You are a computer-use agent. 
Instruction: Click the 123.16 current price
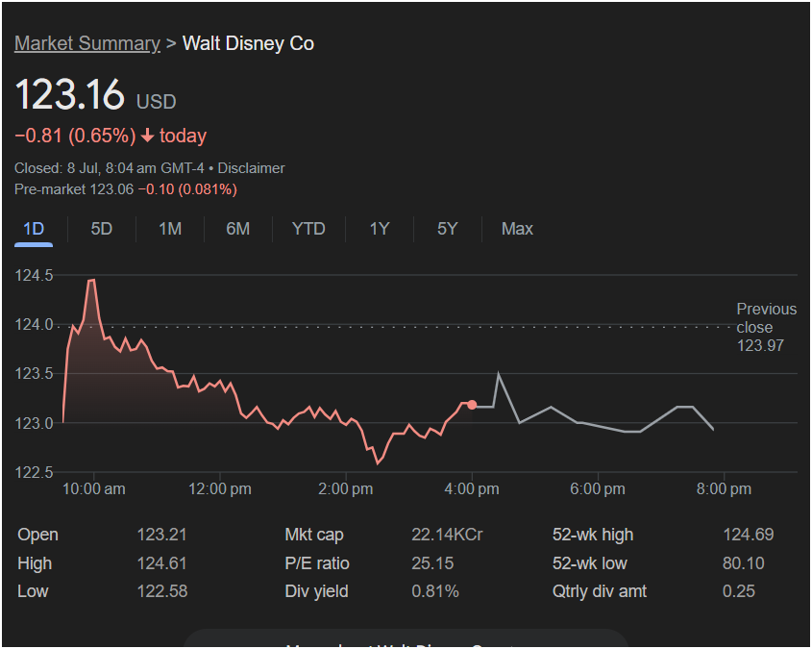point(70,94)
